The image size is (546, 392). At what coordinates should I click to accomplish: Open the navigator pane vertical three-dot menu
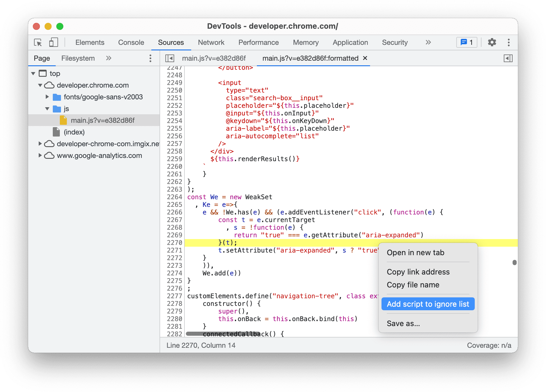pyautogui.click(x=150, y=58)
